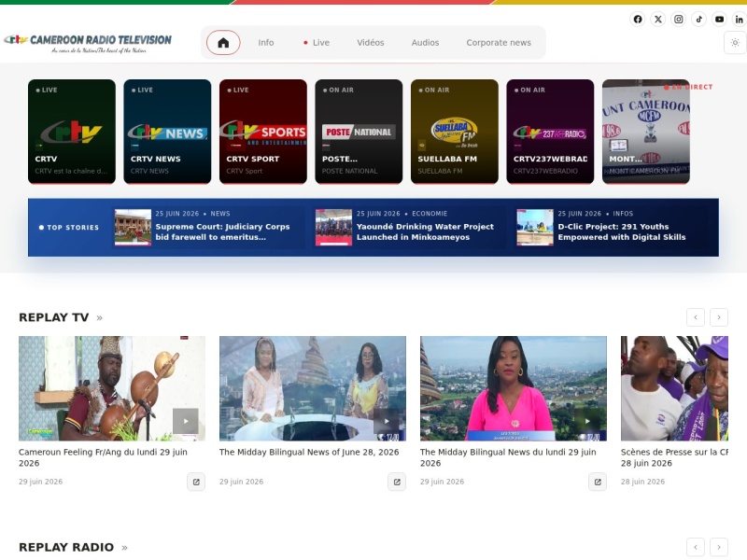Toggle the light/dark theme button
The width and height of the screenshot is (747, 560).
coord(735,43)
